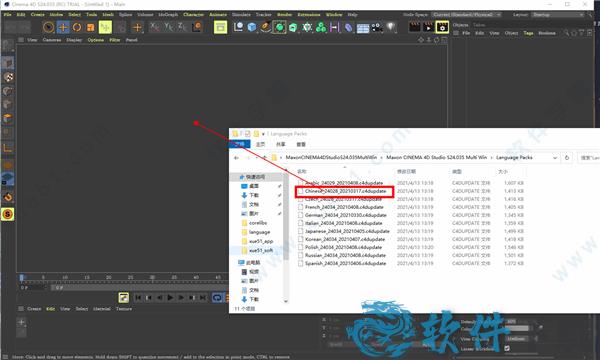
Task: Open the spline pen tool icon
Action: (x=266, y=27)
